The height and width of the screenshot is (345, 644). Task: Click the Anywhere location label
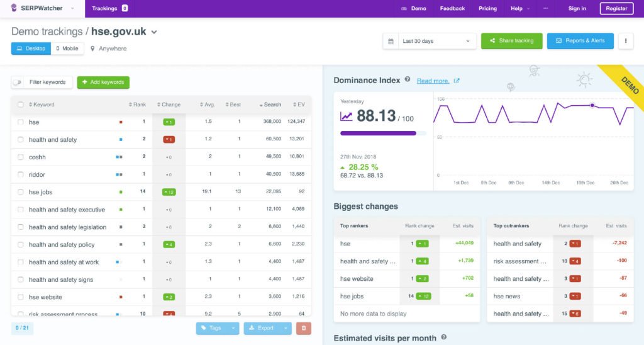pos(113,48)
